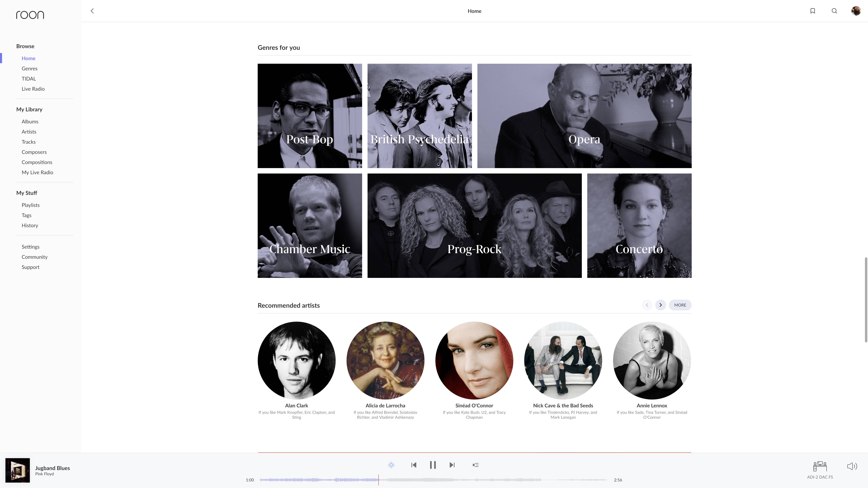868x488 pixels.
Task: Open Alan Clark artist photo
Action: point(297,360)
